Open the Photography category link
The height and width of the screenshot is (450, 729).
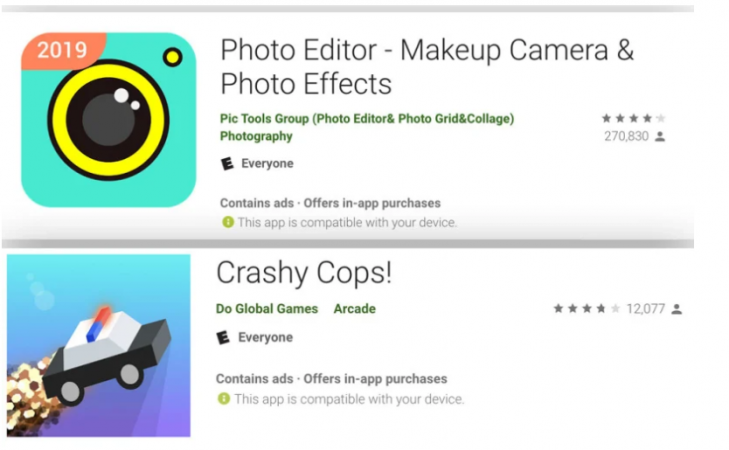pos(256,136)
